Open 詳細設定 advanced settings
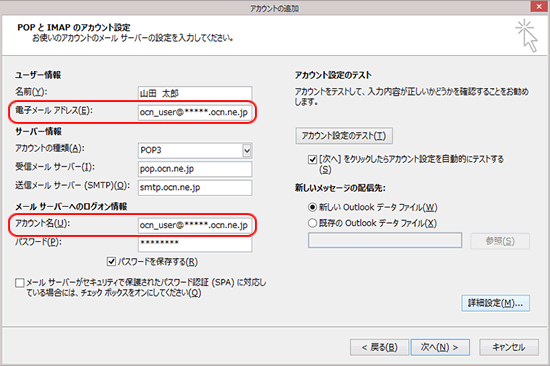The width and height of the screenshot is (550, 366). coord(495,303)
